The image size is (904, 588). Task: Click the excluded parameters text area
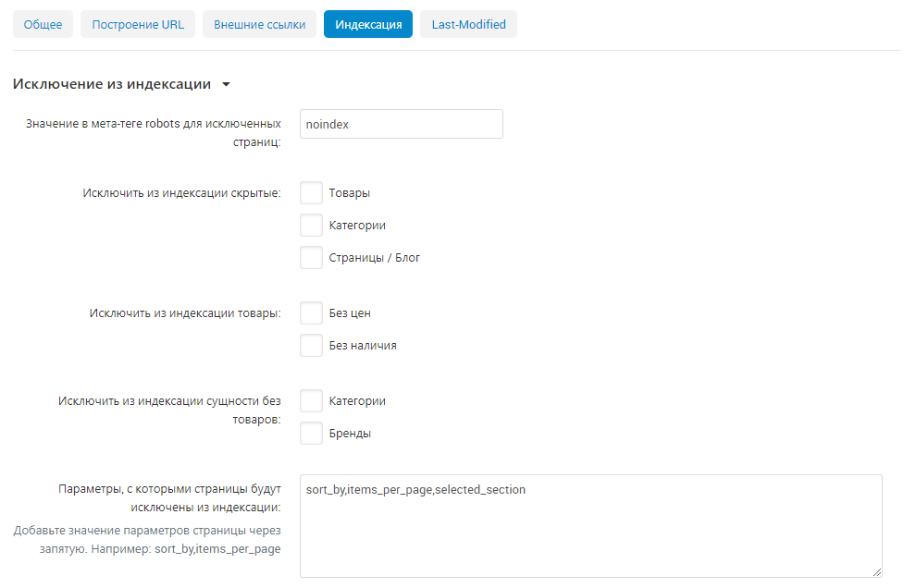coord(591,526)
